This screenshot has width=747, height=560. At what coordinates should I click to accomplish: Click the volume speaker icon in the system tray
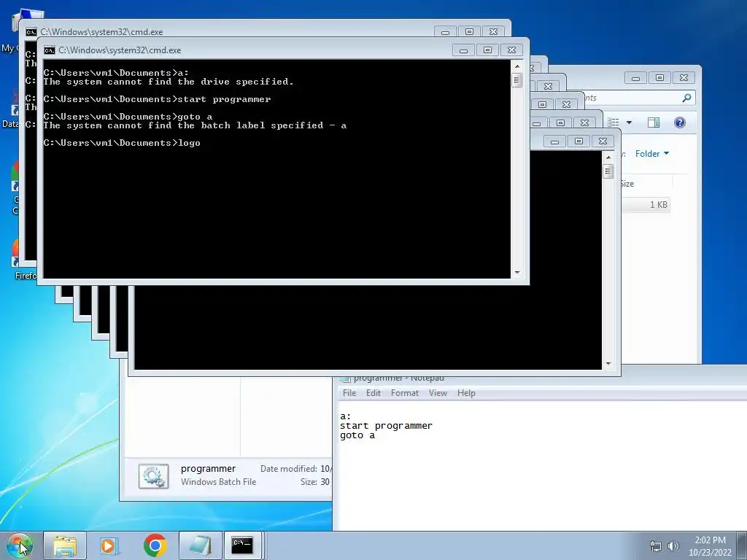coord(673,546)
